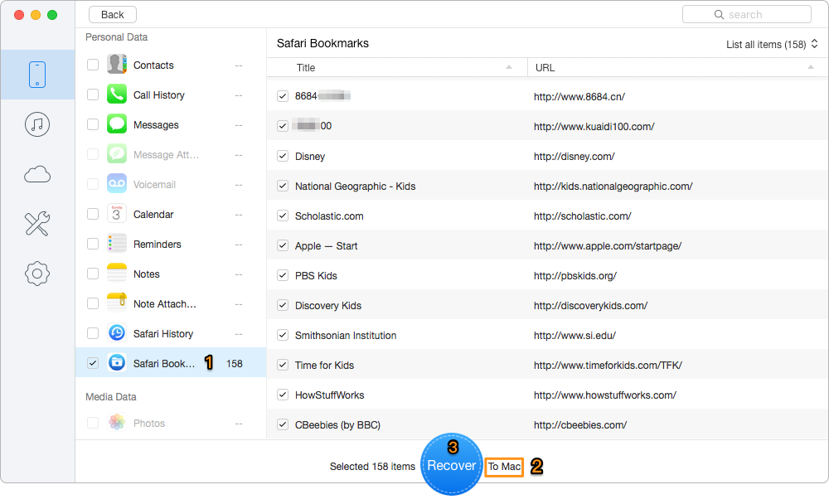Viewport: 829px width, 504px height.
Task: Click the Reminders list icon
Action: click(117, 244)
